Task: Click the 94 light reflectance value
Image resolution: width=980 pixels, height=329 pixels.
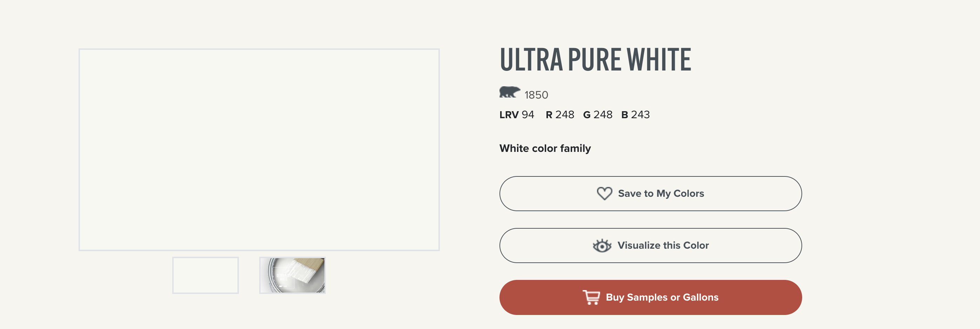Action: pos(528,115)
